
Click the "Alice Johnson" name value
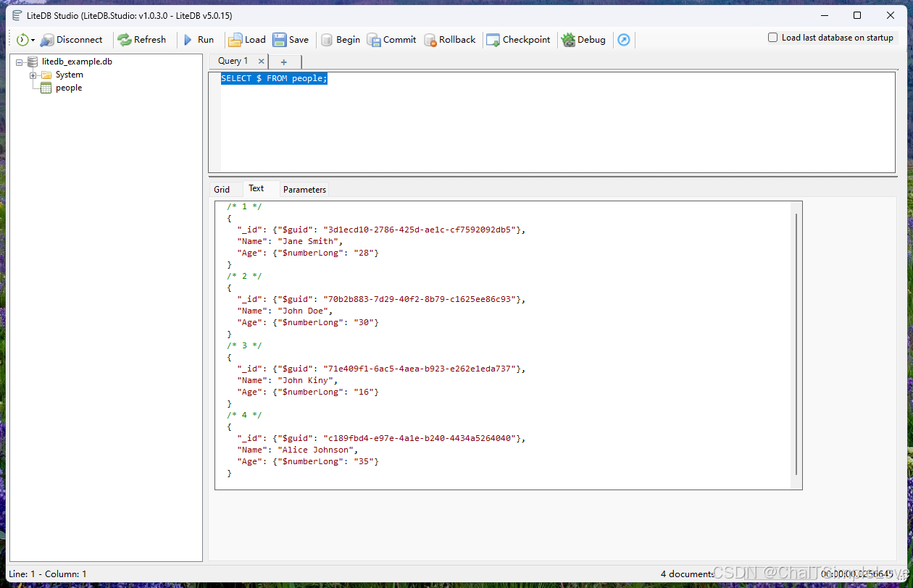(317, 450)
